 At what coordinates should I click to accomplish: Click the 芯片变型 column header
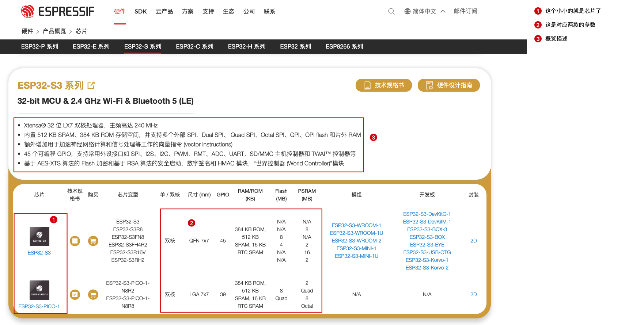tap(128, 195)
